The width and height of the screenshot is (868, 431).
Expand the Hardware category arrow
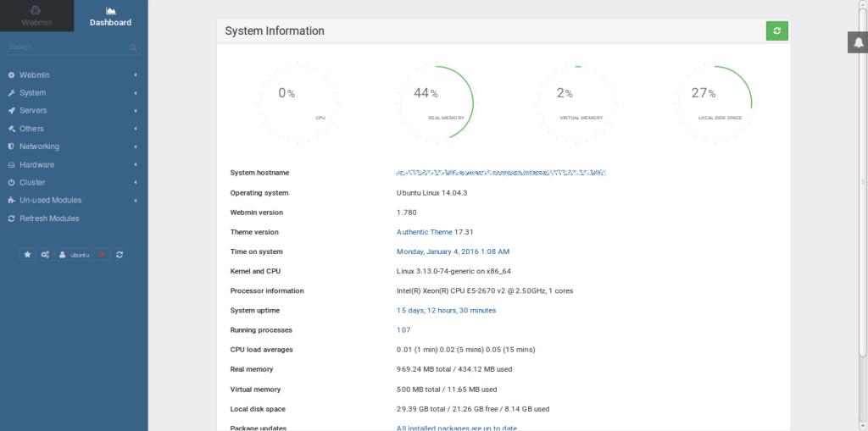click(136, 165)
